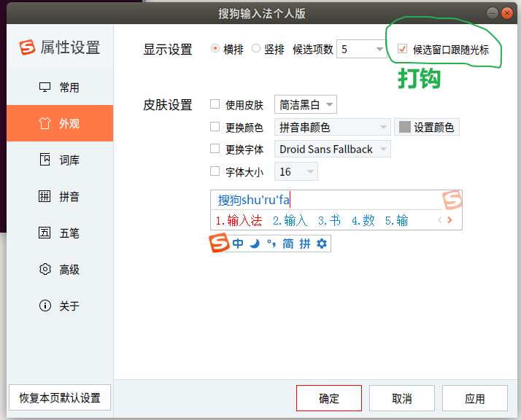This screenshot has height=420, width=521.
Task: Open the 简洁黑白 skin dropdown
Action: coord(305,104)
